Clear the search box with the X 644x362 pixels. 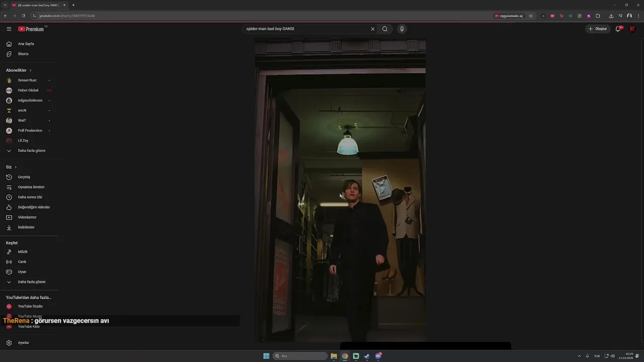tap(373, 29)
